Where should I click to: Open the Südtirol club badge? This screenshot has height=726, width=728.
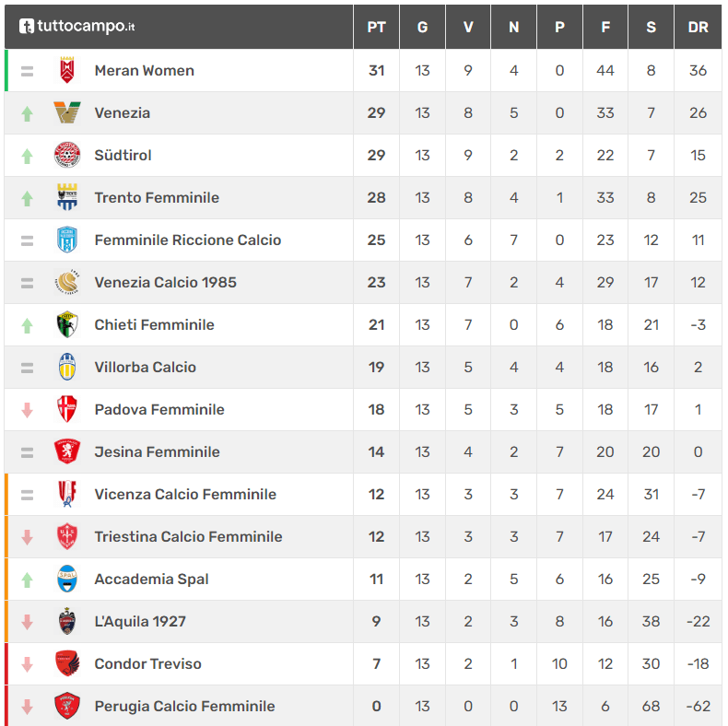pos(67,155)
